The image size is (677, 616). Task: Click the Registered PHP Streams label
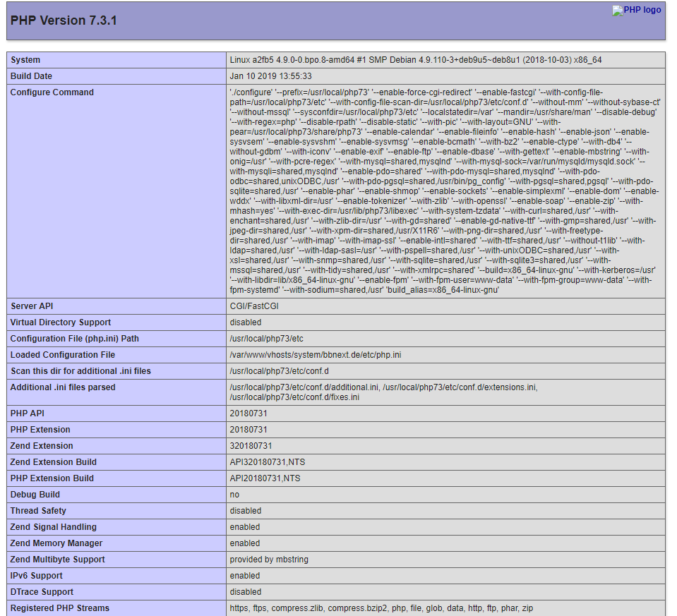(x=59, y=608)
